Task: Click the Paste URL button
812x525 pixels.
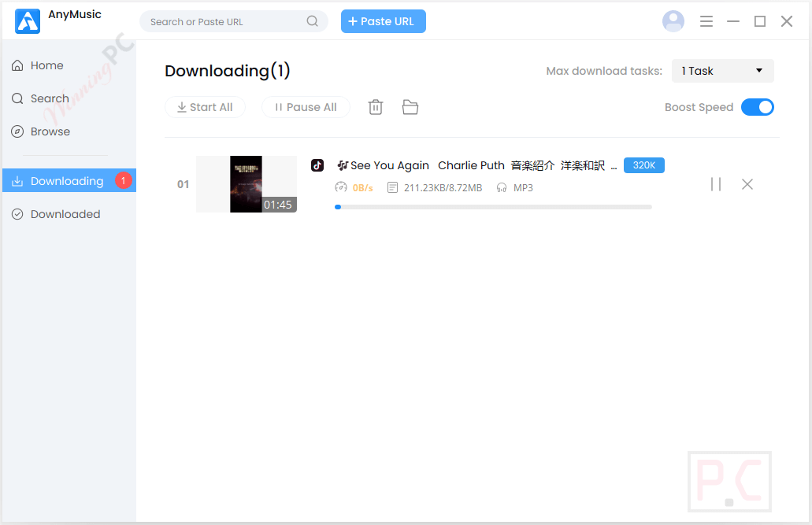Action: pos(384,21)
